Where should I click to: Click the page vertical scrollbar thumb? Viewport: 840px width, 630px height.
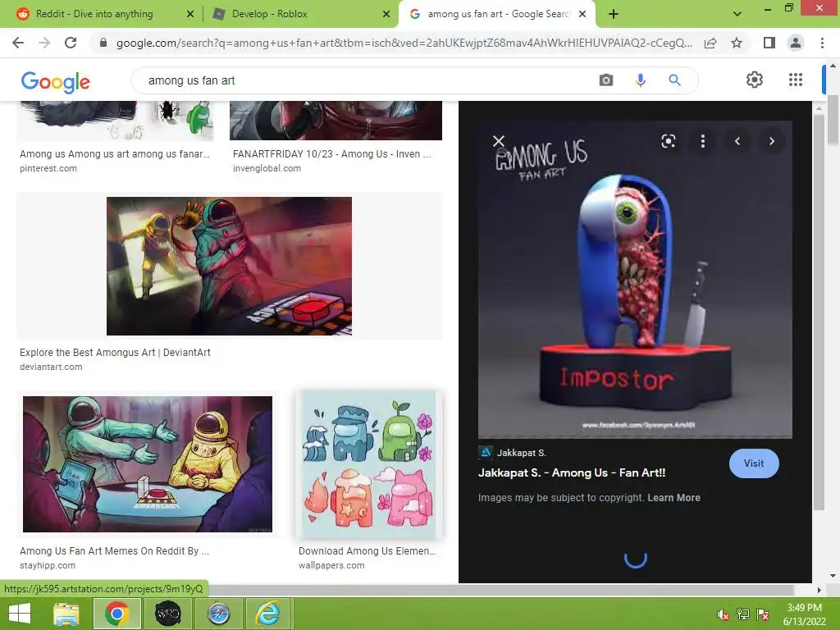[833, 119]
